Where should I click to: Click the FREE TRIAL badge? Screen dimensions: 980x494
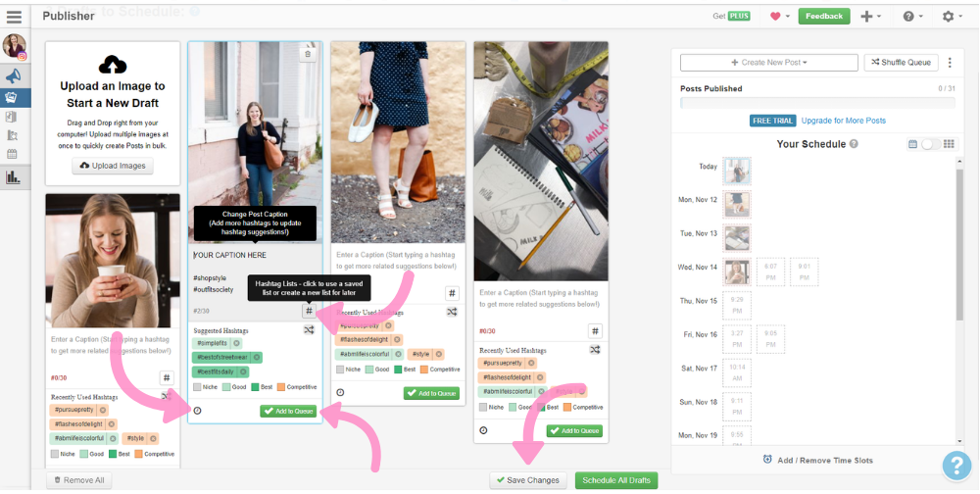coord(772,121)
